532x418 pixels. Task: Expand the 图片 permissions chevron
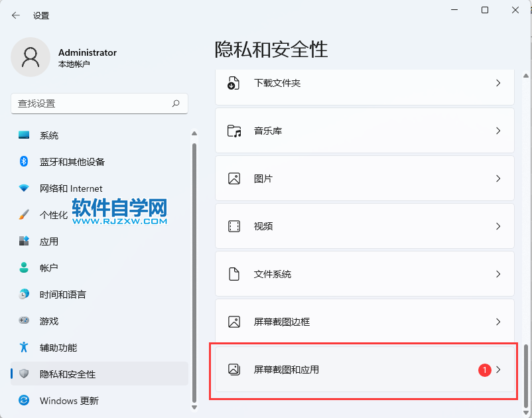click(x=498, y=179)
